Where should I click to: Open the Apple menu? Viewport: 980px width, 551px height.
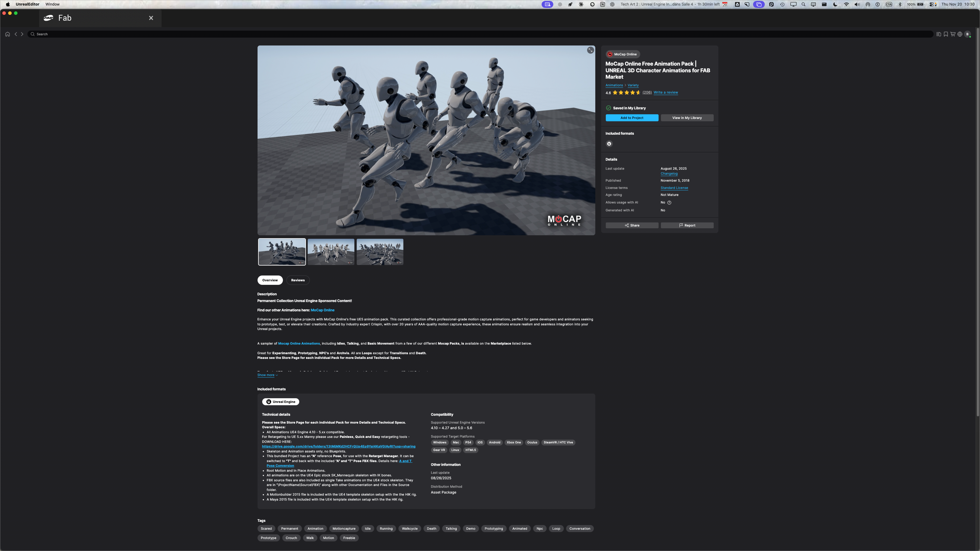point(8,4)
